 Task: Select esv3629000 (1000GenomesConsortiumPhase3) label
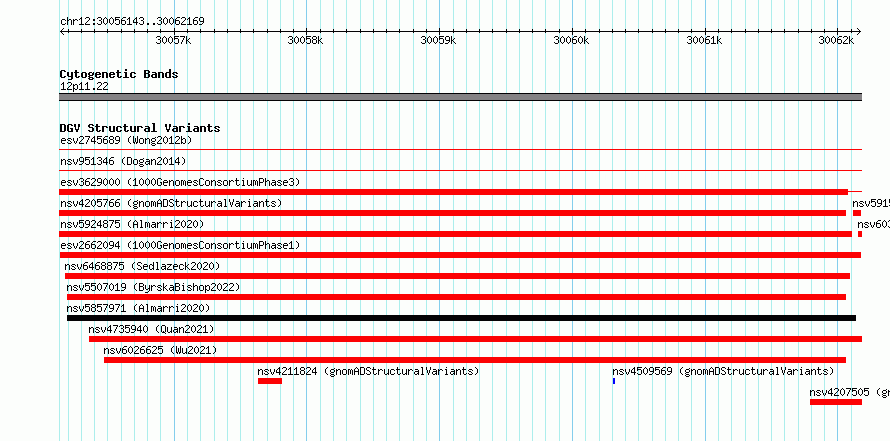tap(180, 182)
